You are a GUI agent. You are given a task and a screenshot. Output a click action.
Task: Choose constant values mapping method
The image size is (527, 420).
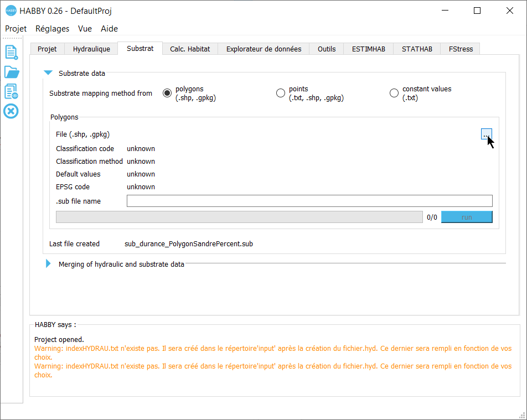click(394, 93)
